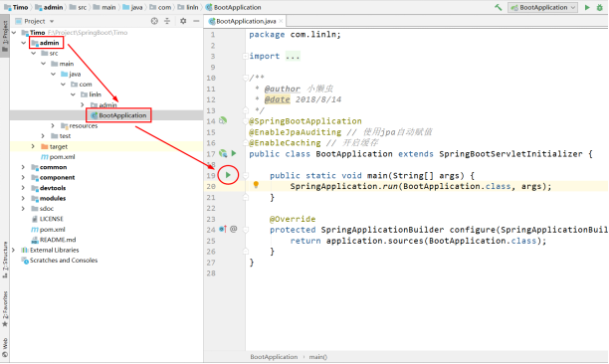Fold the main method on line 19
This screenshot has height=364, width=609.
point(246,175)
